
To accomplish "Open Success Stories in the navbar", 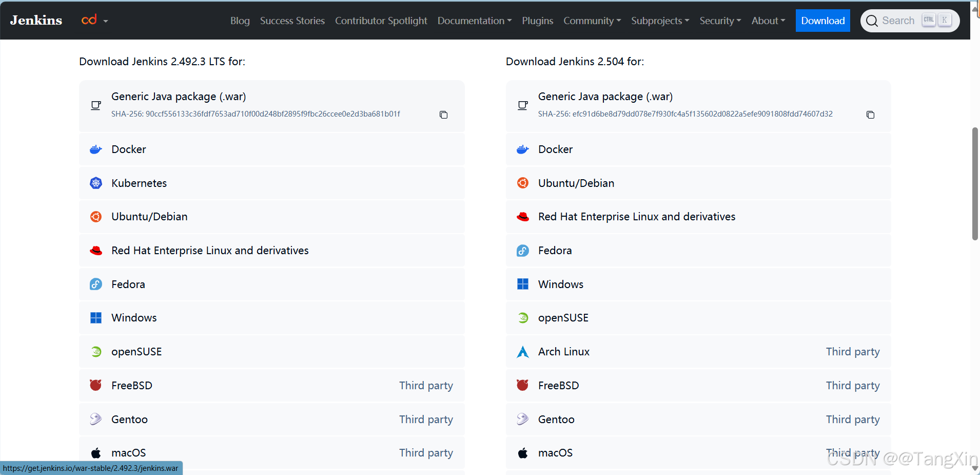I will pos(292,21).
